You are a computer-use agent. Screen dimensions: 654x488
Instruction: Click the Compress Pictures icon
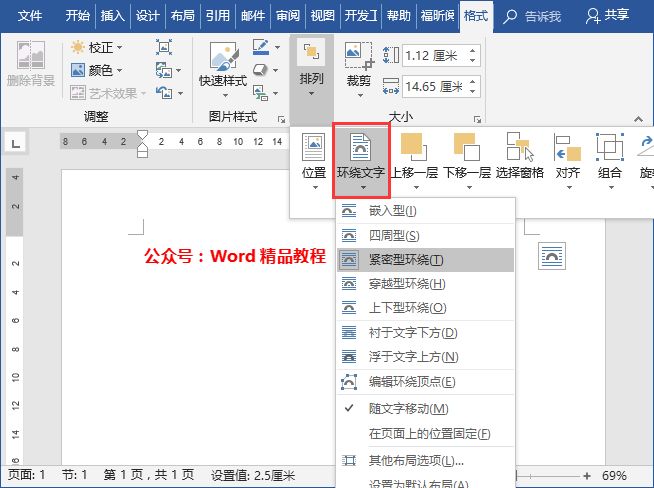click(x=164, y=47)
